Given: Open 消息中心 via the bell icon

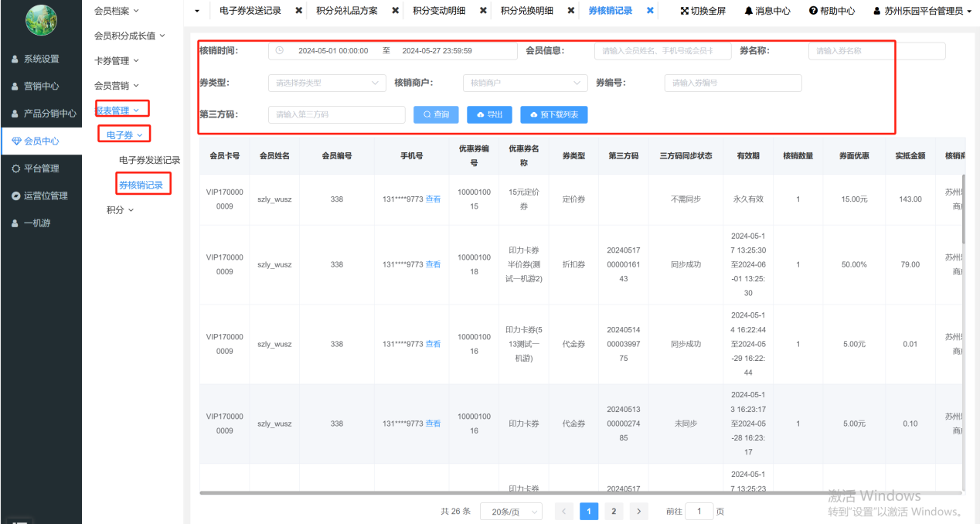Looking at the screenshot, I should pyautogui.click(x=749, y=12).
